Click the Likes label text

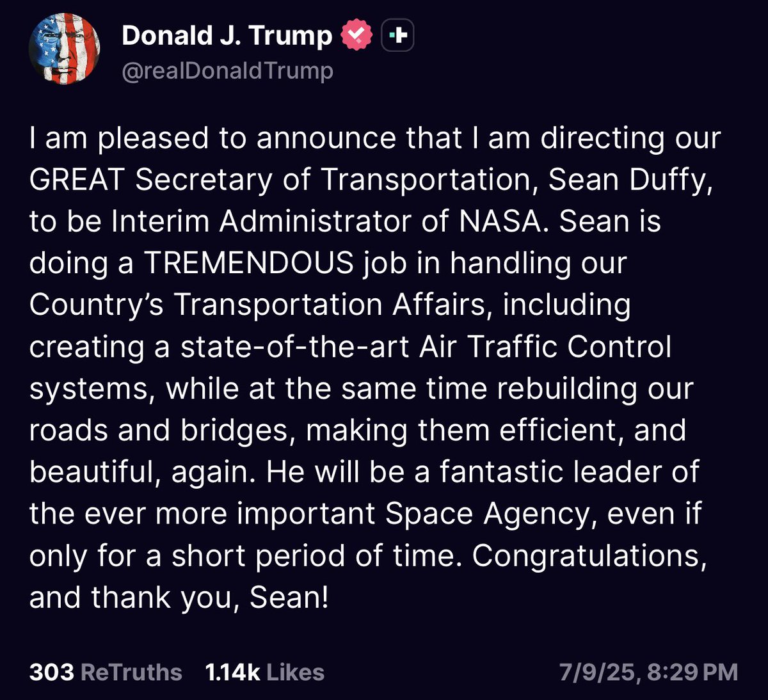pos(295,672)
